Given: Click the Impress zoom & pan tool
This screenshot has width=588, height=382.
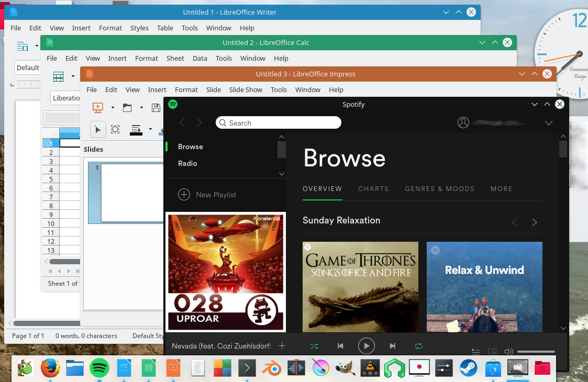Looking at the screenshot, I should (115, 130).
